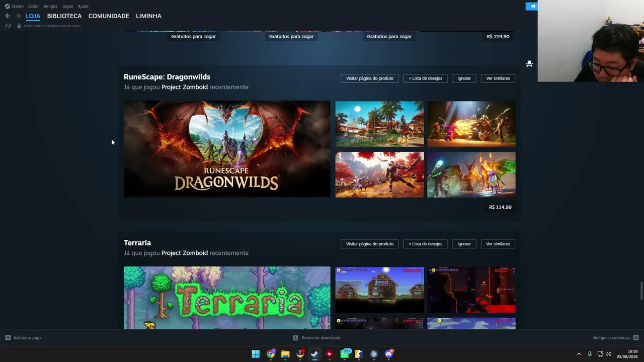644x362 pixels.
Task: Open WhatsApp from the taskbar
Action: tap(345, 354)
